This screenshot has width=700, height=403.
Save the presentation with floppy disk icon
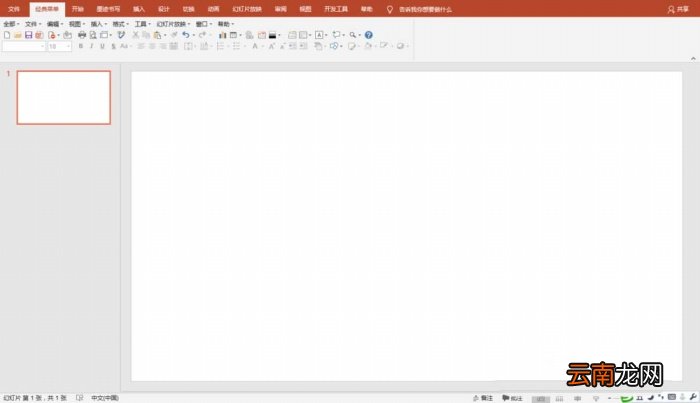coord(29,35)
